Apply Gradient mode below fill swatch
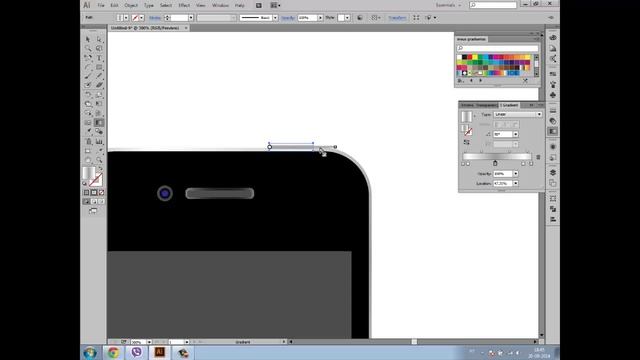Image resolution: width=640 pixels, height=360 pixels. coord(93,192)
